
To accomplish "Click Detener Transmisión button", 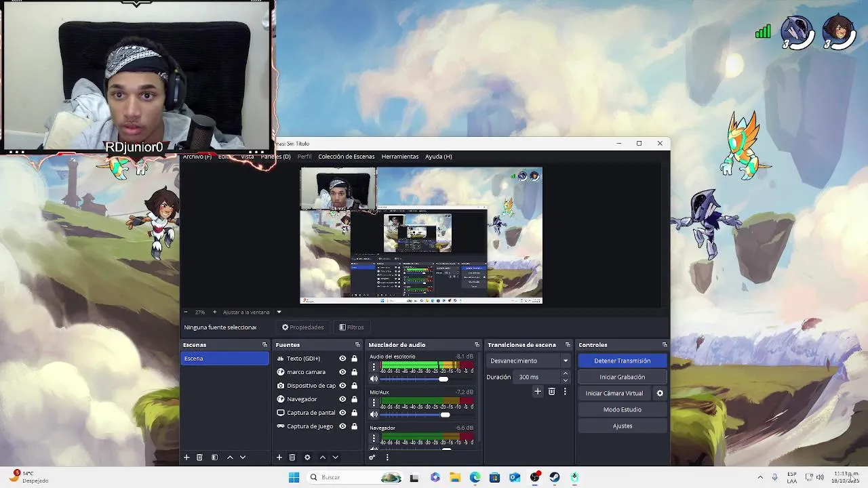I will click(623, 361).
